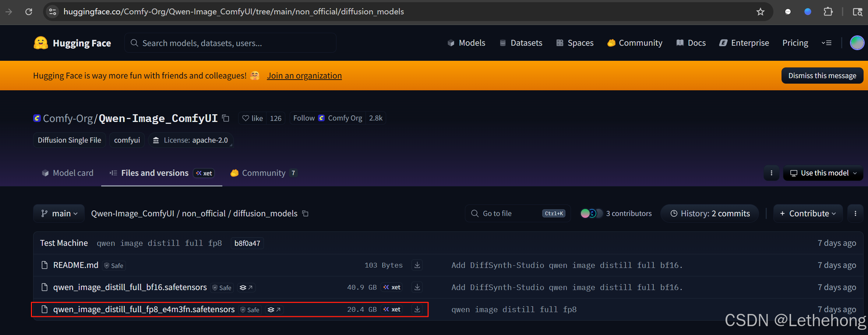
Task: Click the comfyui tag
Action: pos(127,140)
